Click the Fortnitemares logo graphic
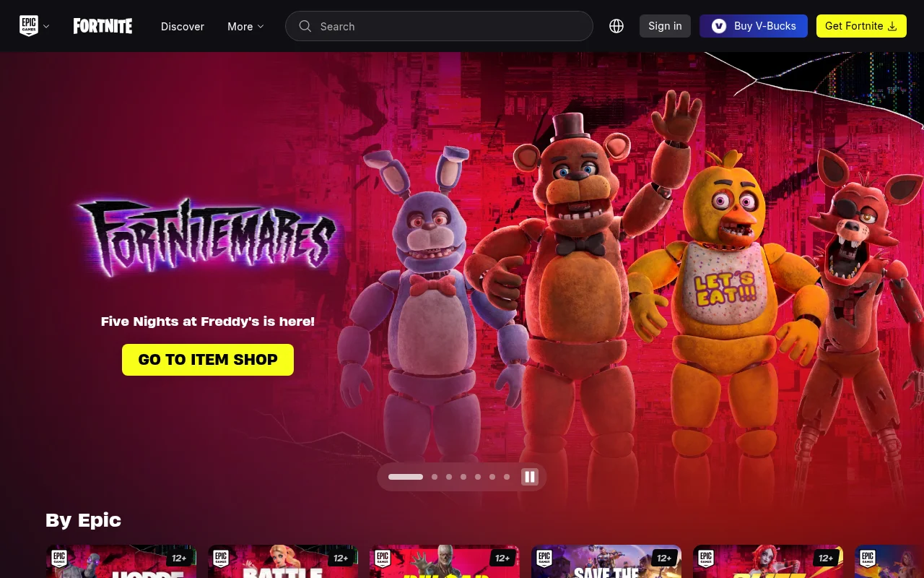 (208, 238)
